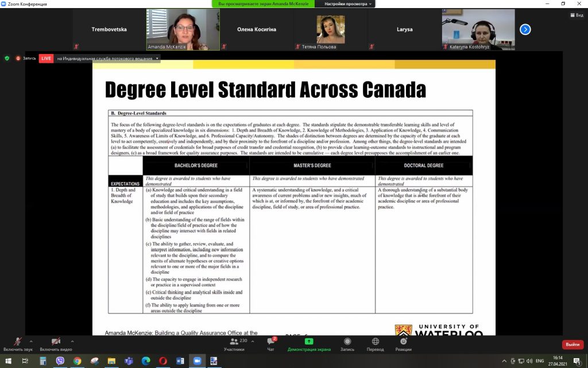This screenshot has height=368, width=588.
Task: Leave the meeting with Выйти
Action: 572,344
